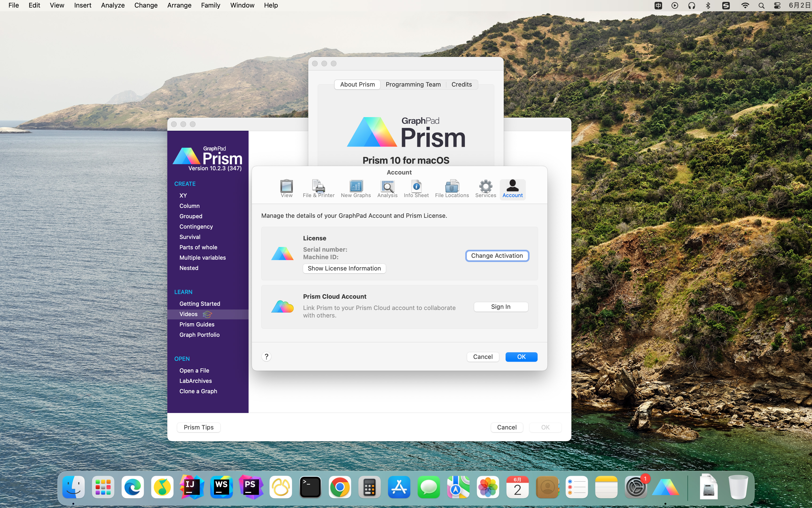This screenshot has height=508, width=812.
Task: Select the Account preferences pane
Action: click(x=512, y=189)
